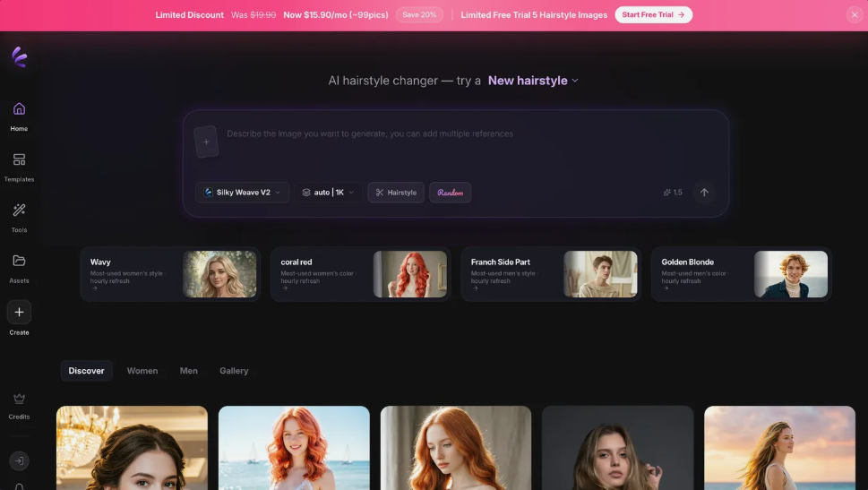Click 'Now $15.90/mo (~99pics)' price text
868x490 pixels.
335,15
